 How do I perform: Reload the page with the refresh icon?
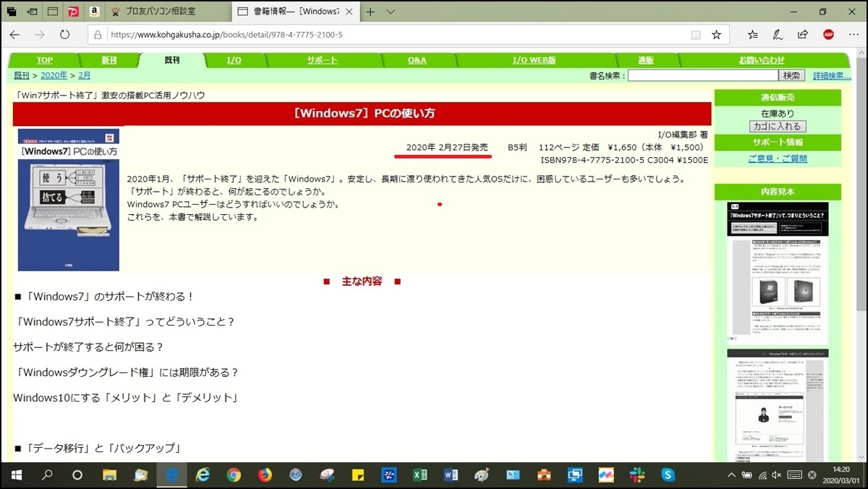point(64,34)
